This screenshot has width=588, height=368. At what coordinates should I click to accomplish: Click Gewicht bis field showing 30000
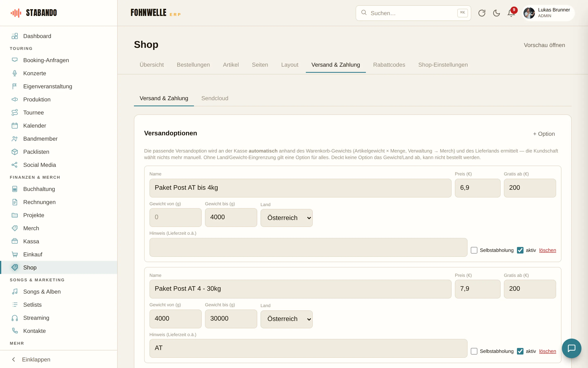231,319
